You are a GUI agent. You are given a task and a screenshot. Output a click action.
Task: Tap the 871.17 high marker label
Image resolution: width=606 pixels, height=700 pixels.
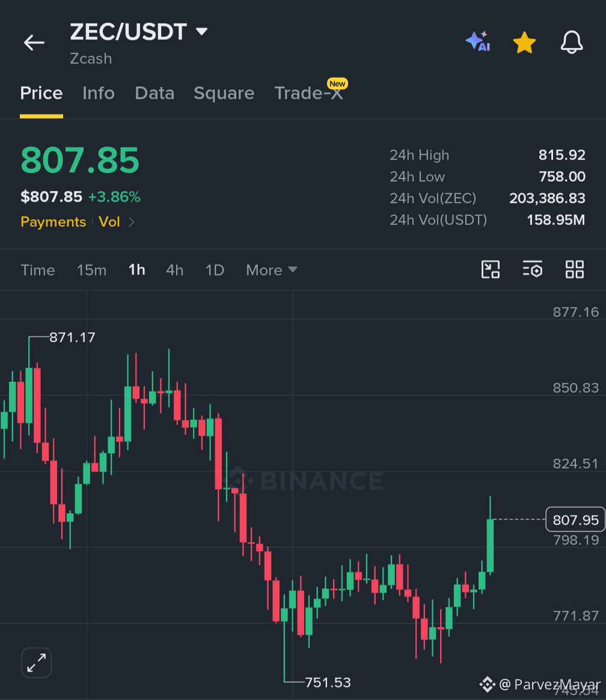coord(72,337)
